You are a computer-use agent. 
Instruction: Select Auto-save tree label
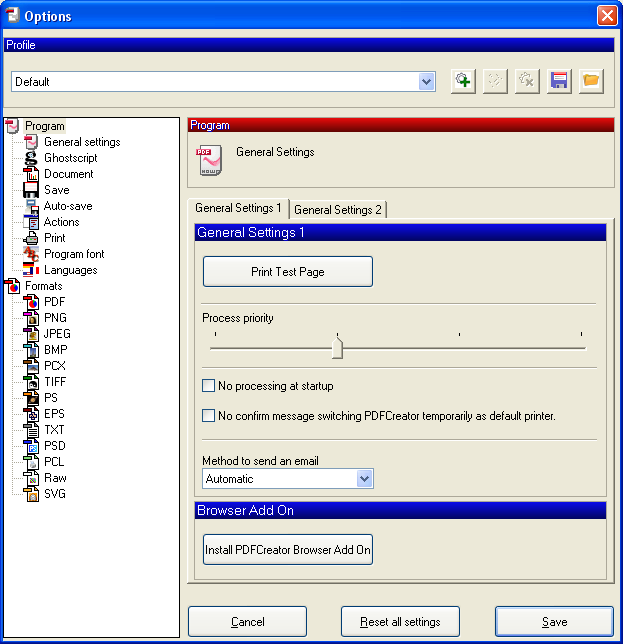point(68,206)
